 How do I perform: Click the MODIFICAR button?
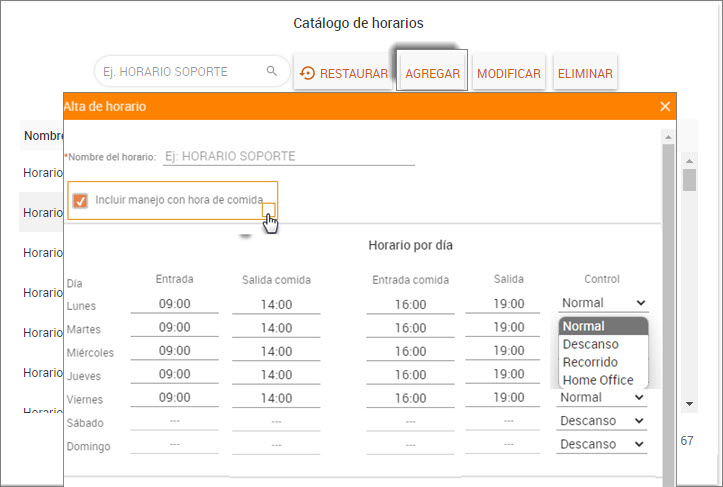click(509, 73)
